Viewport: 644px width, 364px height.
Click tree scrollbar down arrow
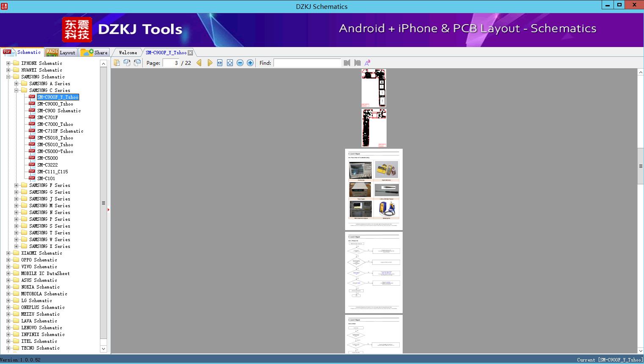[103, 349]
